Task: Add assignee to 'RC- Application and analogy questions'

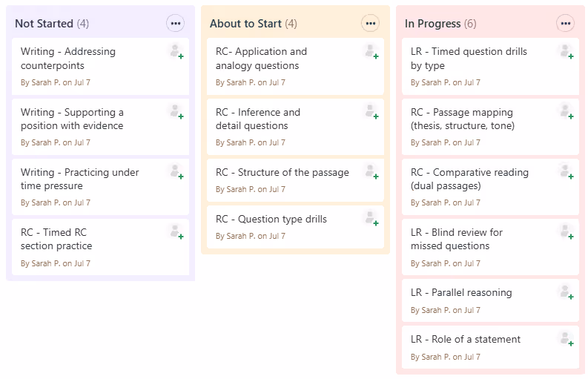Action: (x=371, y=52)
